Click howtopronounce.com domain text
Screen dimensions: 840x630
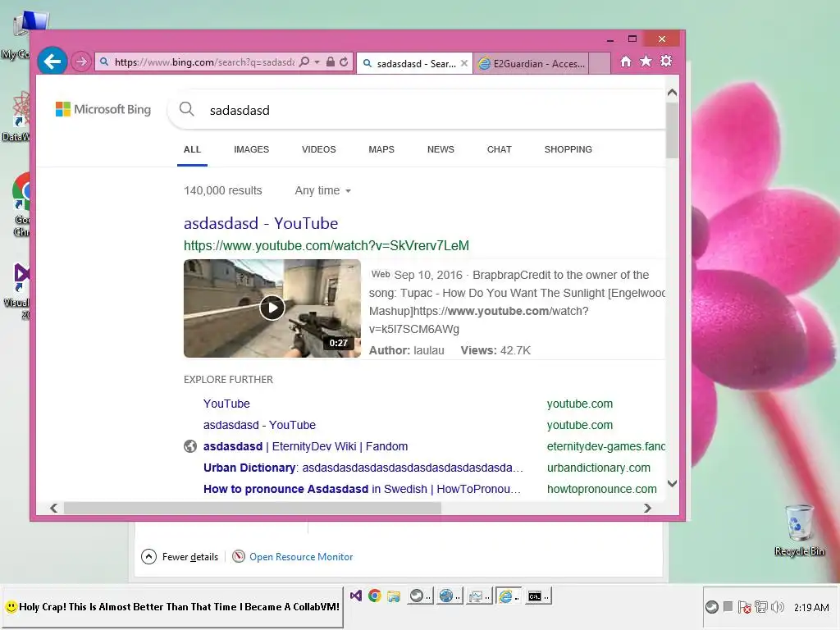pos(601,489)
